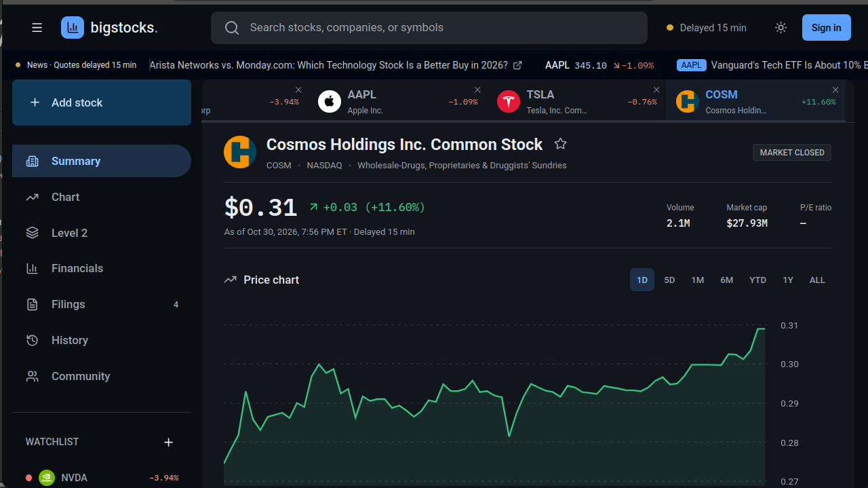Click the History clock icon
Screen dimensions: 868x488
point(32,340)
